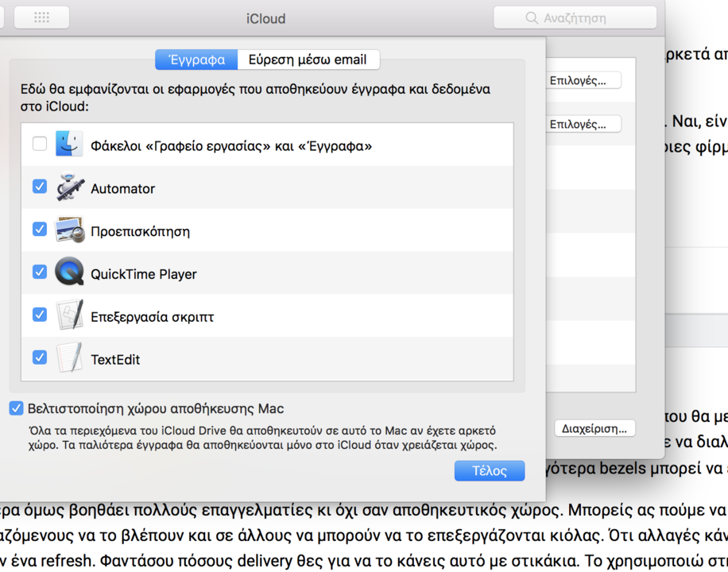The height and width of the screenshot is (572, 728).
Task: Click the Βελτιστοποίηση χώρου αποθήκευσης Mac label
Action: pyautogui.click(x=156, y=408)
